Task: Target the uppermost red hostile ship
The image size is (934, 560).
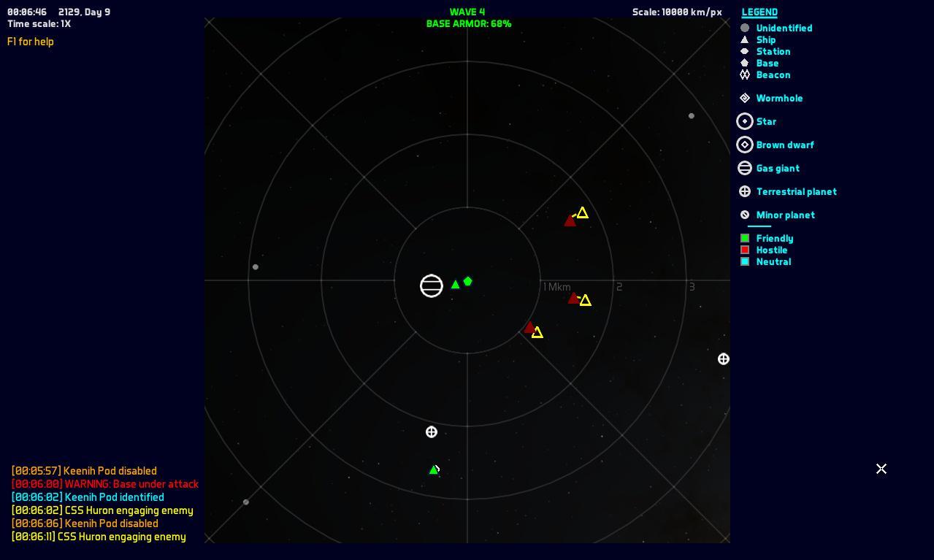Action: [x=570, y=220]
